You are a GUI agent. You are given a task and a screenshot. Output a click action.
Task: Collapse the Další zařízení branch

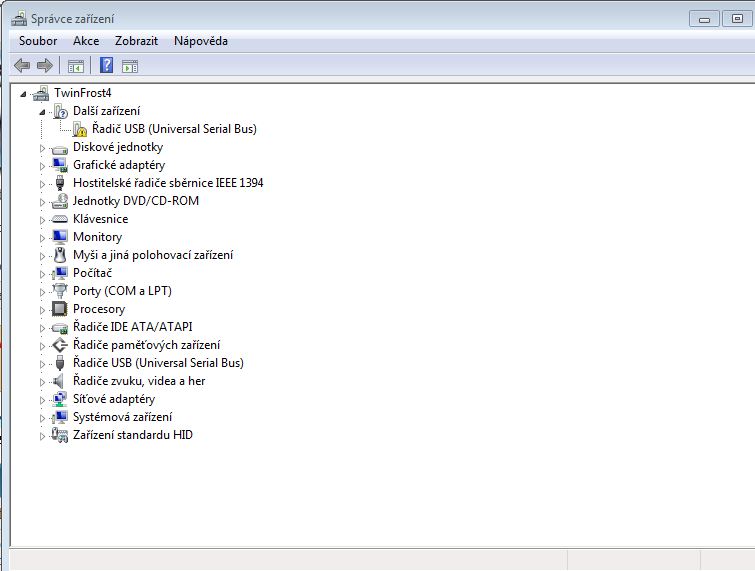tap(42, 112)
